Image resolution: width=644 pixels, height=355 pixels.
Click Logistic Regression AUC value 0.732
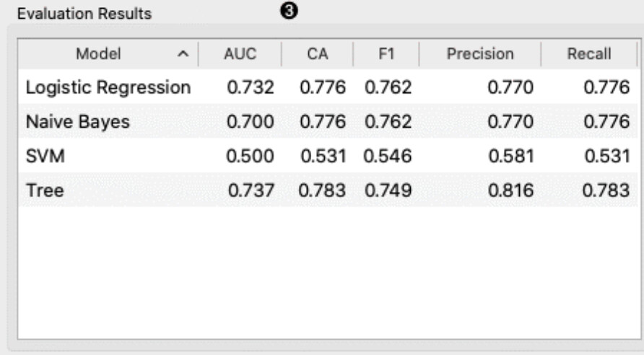click(250, 87)
